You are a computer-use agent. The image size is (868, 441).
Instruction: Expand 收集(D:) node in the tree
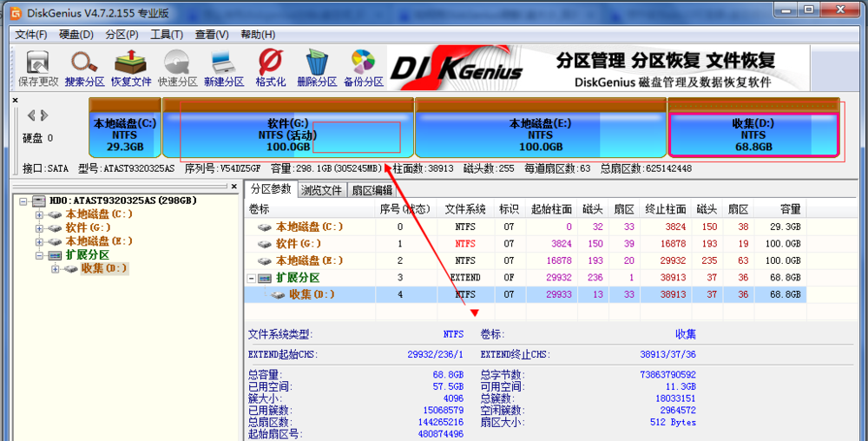55,269
